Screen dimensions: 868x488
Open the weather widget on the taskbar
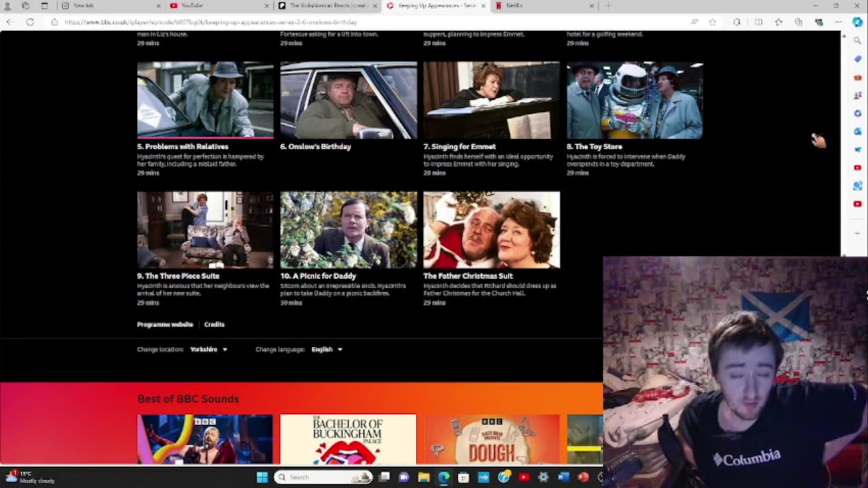pos(31,477)
